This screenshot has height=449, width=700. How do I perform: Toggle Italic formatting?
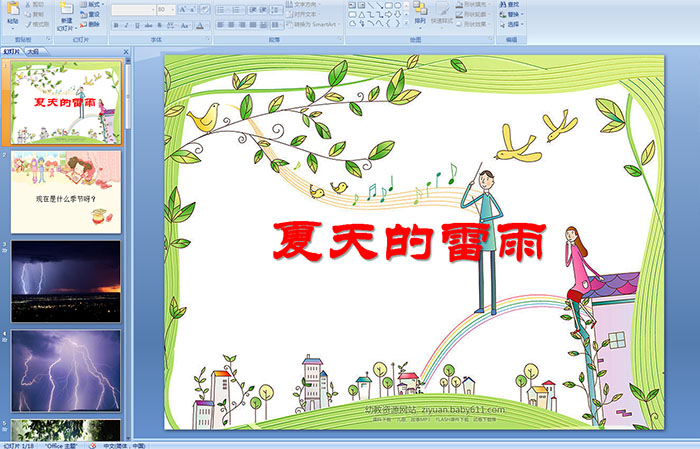click(126, 25)
